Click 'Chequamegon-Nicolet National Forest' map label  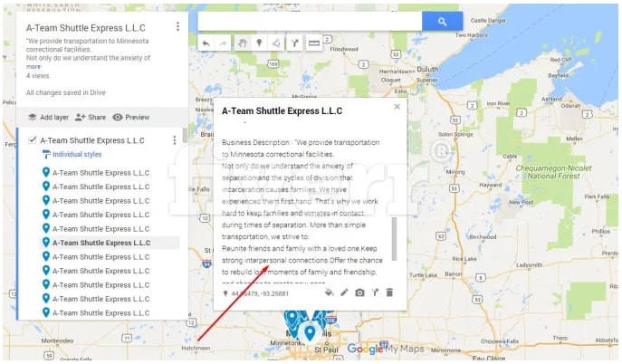(553, 172)
